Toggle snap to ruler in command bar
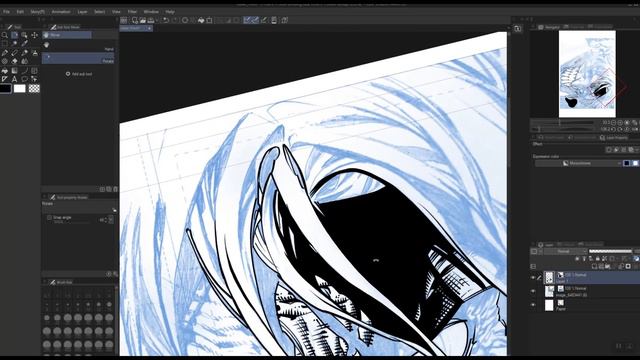 pyautogui.click(x=247, y=20)
